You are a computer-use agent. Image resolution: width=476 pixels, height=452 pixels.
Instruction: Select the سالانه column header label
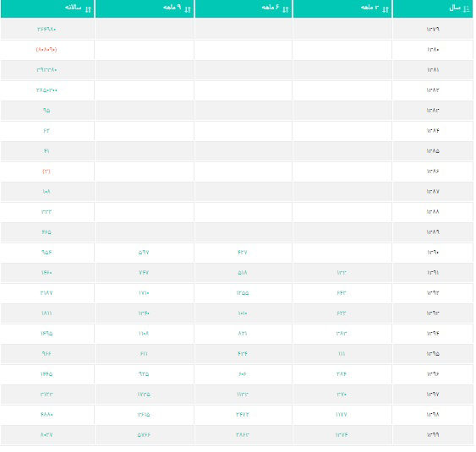point(74,8)
